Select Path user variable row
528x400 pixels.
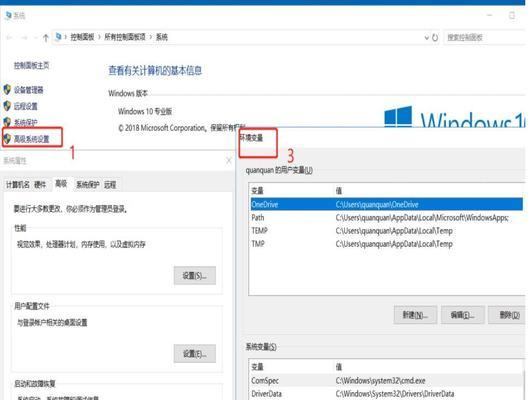pos(387,218)
